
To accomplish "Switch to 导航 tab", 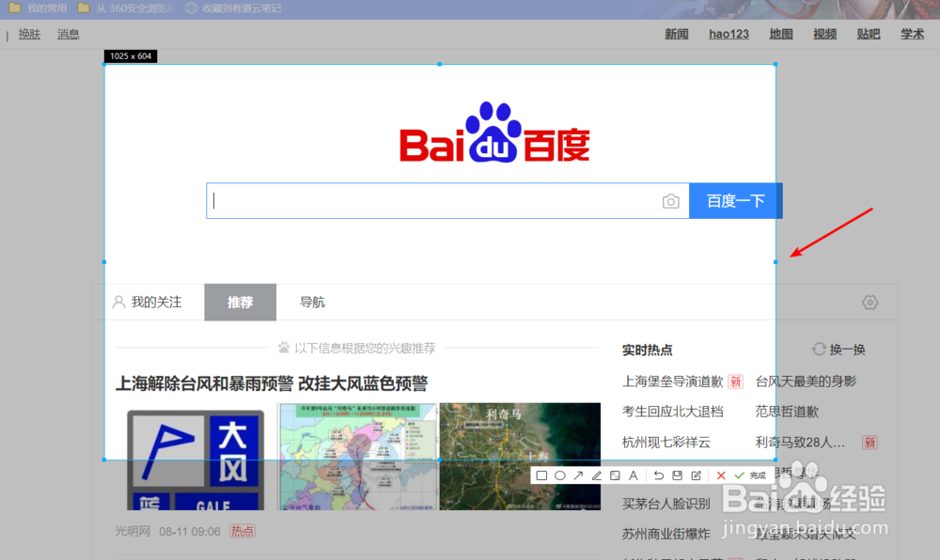I will [x=312, y=302].
